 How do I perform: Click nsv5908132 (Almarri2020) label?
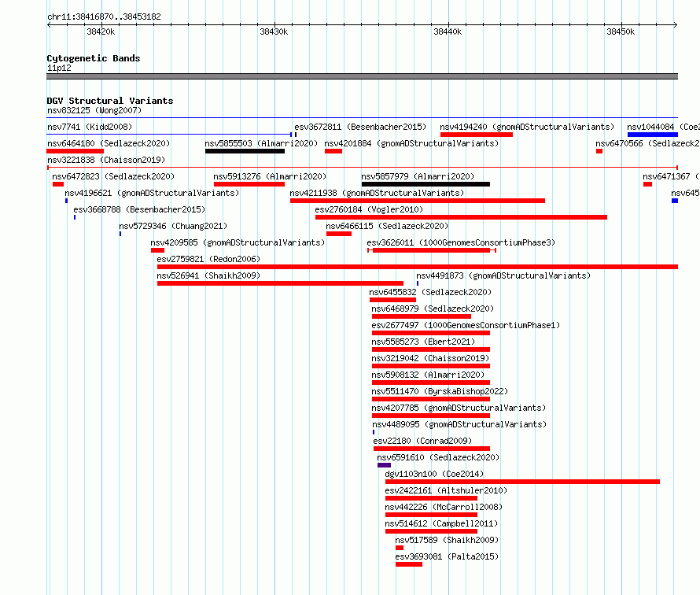428,375
